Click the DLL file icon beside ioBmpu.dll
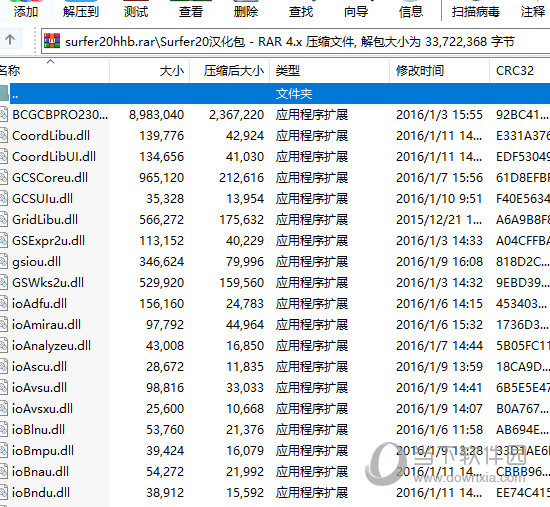The height and width of the screenshot is (507, 550). point(4,451)
